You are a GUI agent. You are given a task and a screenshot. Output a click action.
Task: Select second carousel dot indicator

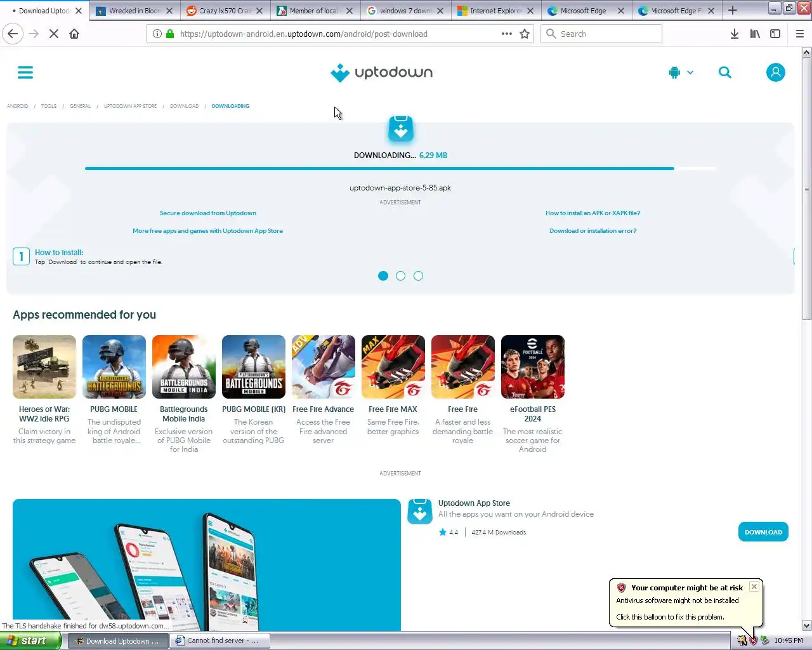coord(400,275)
